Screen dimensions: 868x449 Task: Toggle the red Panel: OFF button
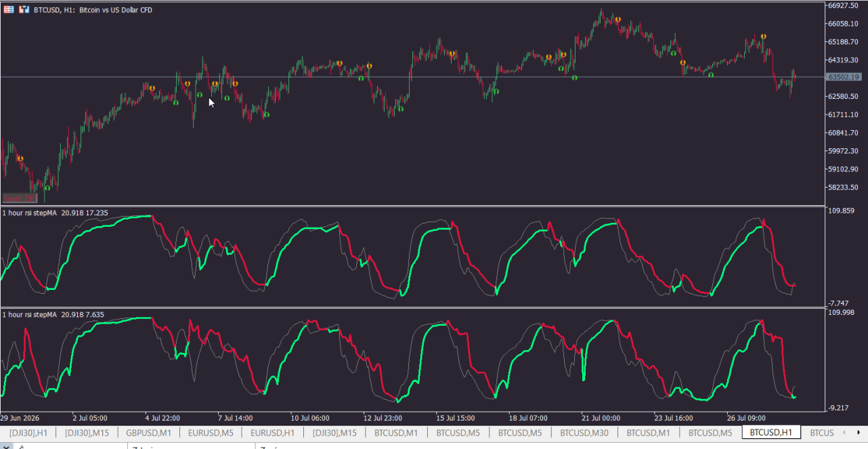(x=20, y=198)
